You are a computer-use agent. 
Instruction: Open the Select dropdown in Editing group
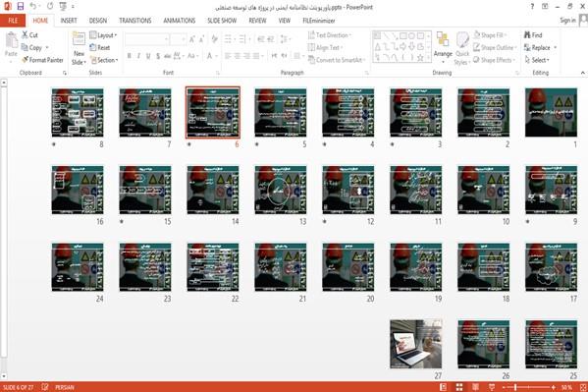click(x=537, y=60)
